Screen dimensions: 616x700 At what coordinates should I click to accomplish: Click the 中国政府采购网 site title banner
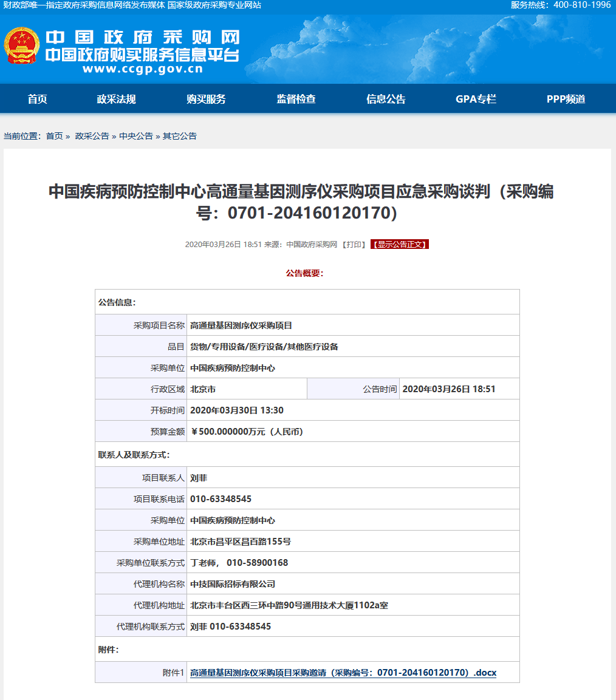click(x=143, y=38)
